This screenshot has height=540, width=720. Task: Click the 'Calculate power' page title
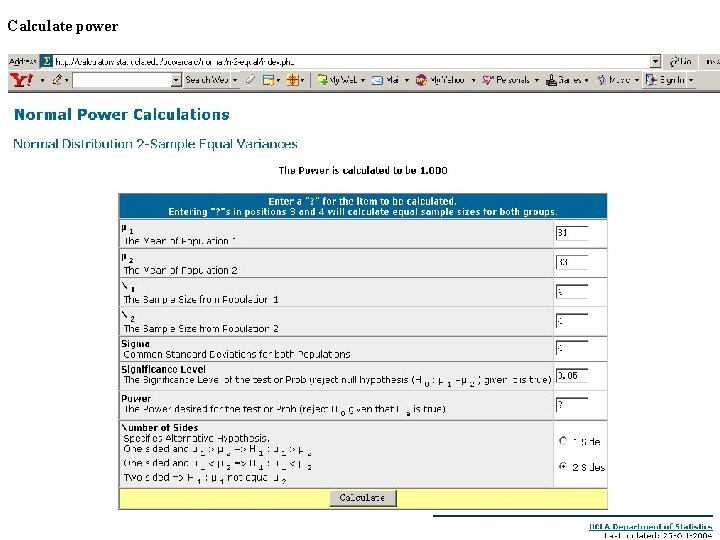pos(62,26)
